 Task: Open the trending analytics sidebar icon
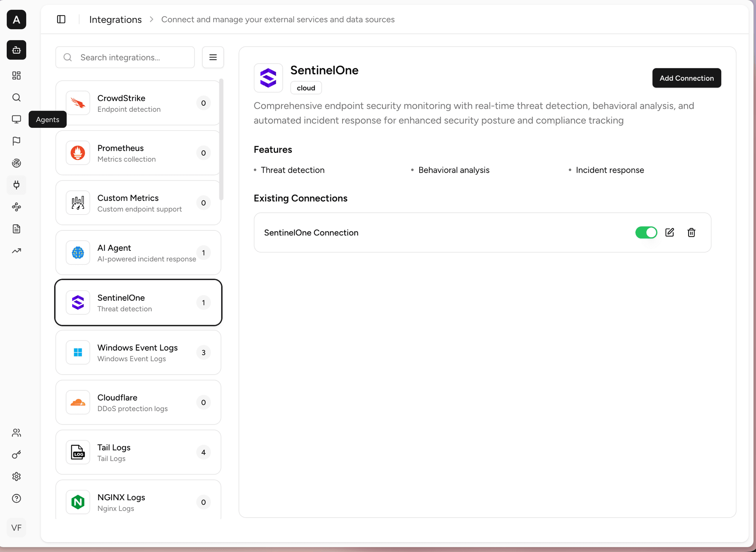pyautogui.click(x=16, y=251)
